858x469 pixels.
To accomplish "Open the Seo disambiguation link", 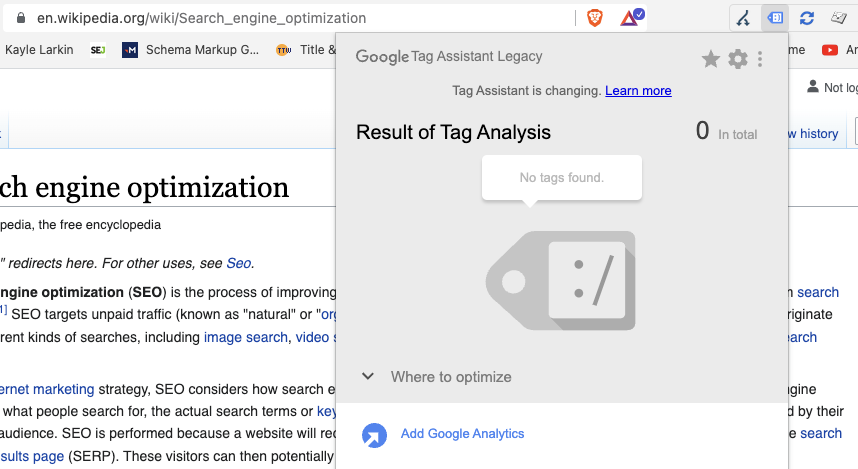I will click(x=239, y=263).
